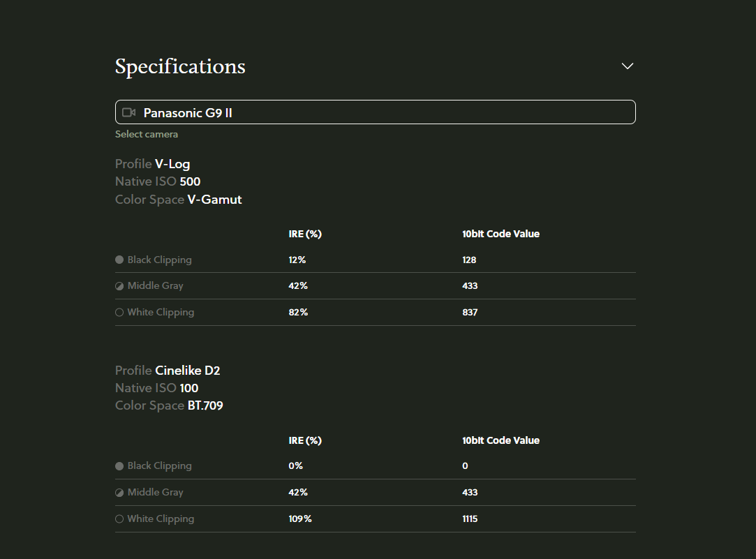Click V-Log Middle Gray label
Screen dimensions: 756x559
(155, 285)
